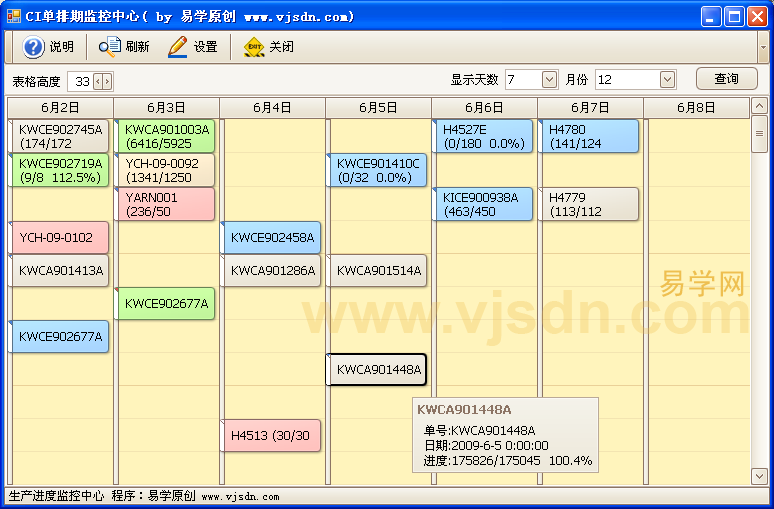
Task: Open 设置 settings with pencil icon
Action: click(178, 47)
